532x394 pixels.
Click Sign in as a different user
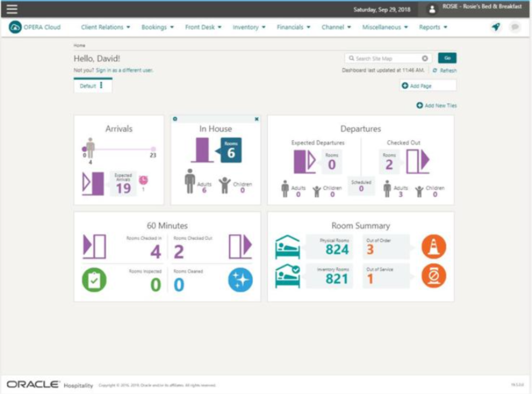(x=125, y=70)
